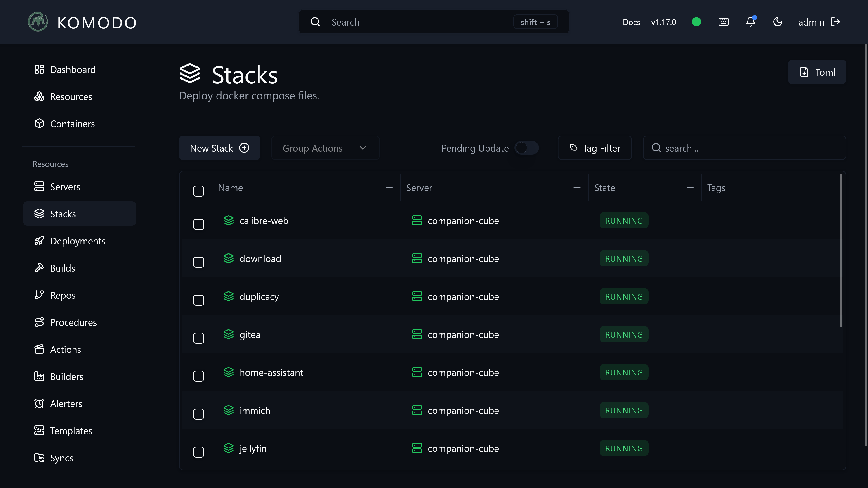Click the jellyfin stack icon
The image size is (868, 488).
[229, 448]
